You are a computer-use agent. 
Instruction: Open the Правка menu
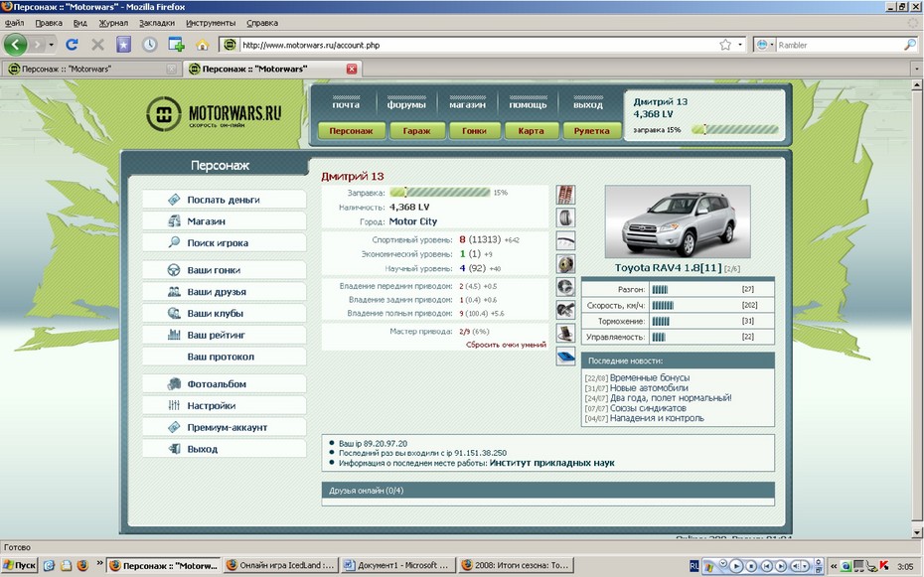49,23
